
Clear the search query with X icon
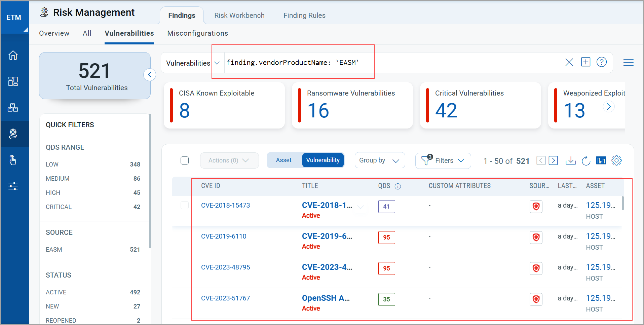tap(569, 62)
